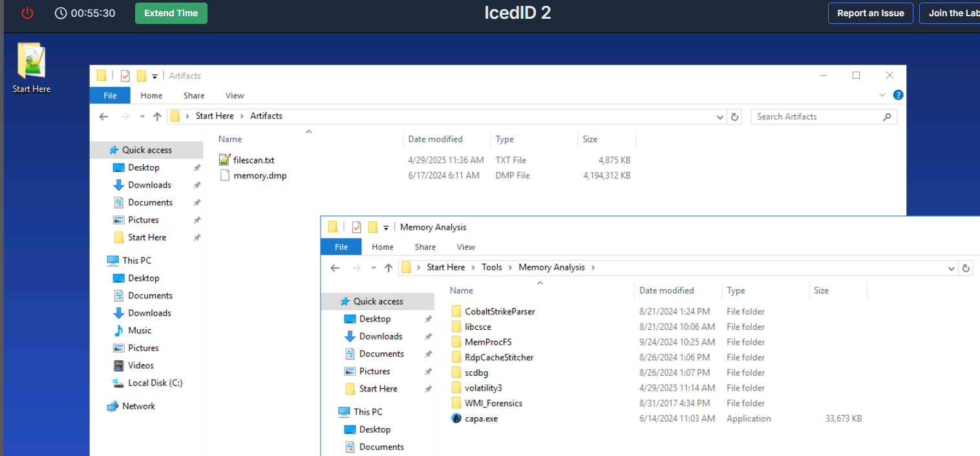Image resolution: width=980 pixels, height=456 pixels.
Task: Open recent locations dropdown in Memory Analysis
Action: click(374, 268)
